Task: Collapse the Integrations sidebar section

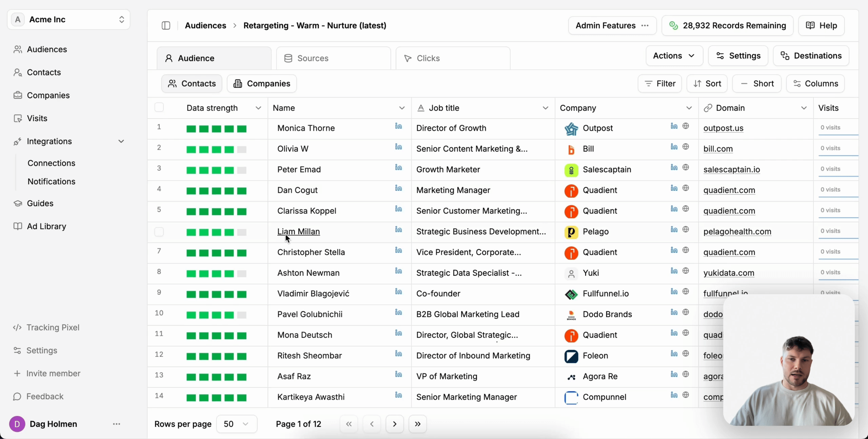Action: coord(121,141)
